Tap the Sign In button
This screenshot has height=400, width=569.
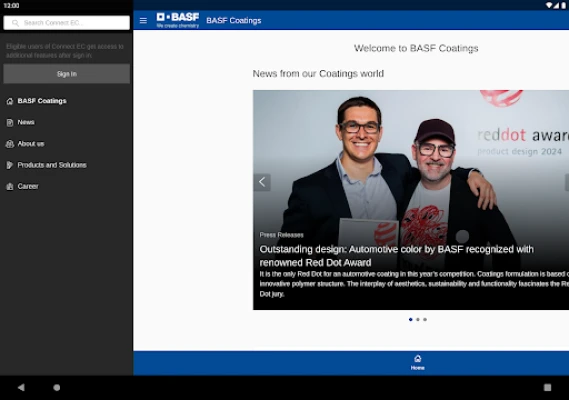coord(66,74)
